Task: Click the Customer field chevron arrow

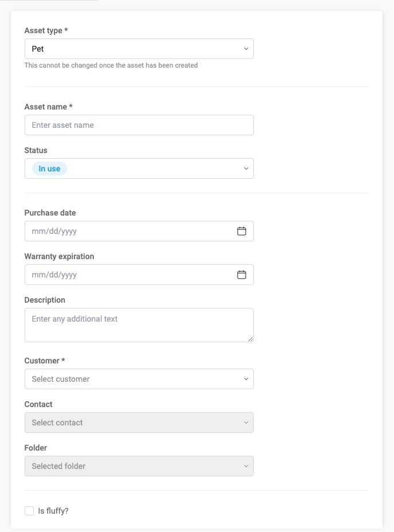Action: [246, 379]
